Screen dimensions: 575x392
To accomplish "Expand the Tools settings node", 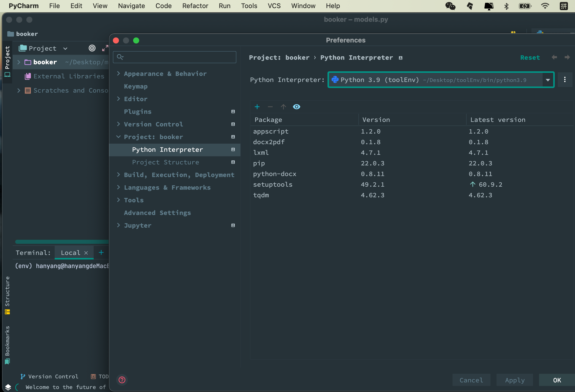I will click(x=118, y=200).
